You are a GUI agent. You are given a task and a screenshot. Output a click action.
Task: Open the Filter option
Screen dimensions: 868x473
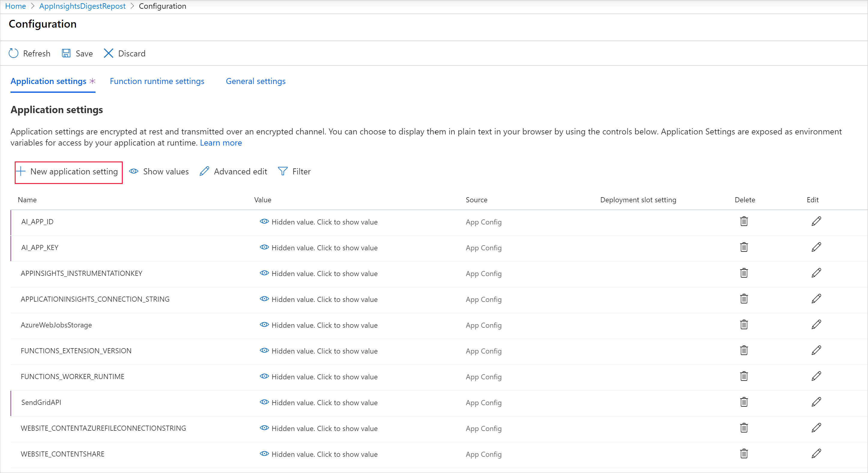click(x=294, y=171)
